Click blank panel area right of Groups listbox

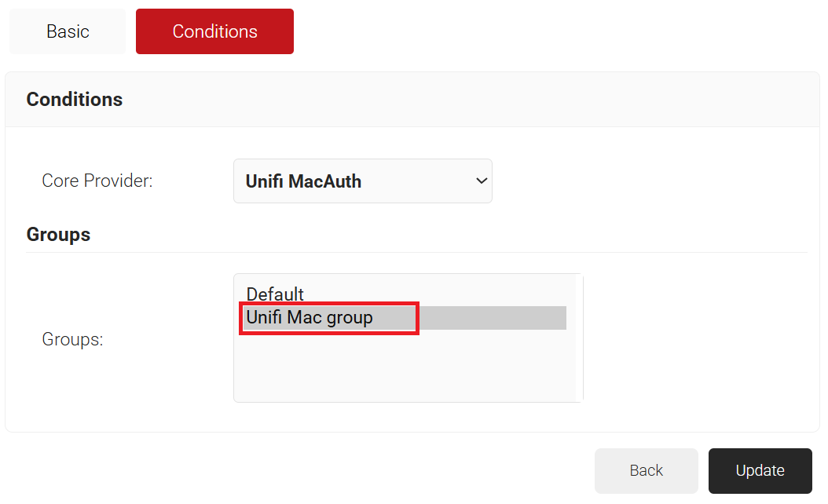[699, 340]
